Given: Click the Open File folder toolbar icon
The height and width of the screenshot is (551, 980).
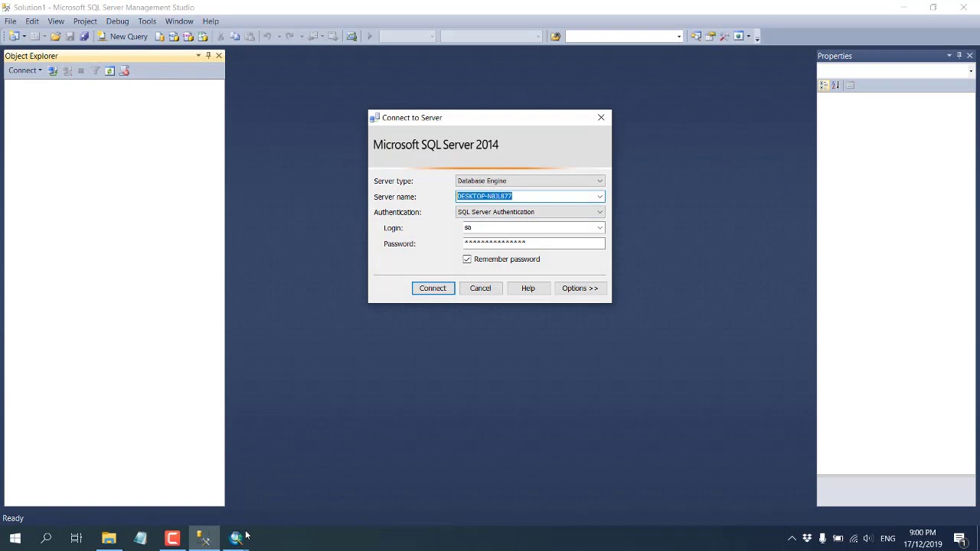Looking at the screenshot, I should (x=55, y=36).
